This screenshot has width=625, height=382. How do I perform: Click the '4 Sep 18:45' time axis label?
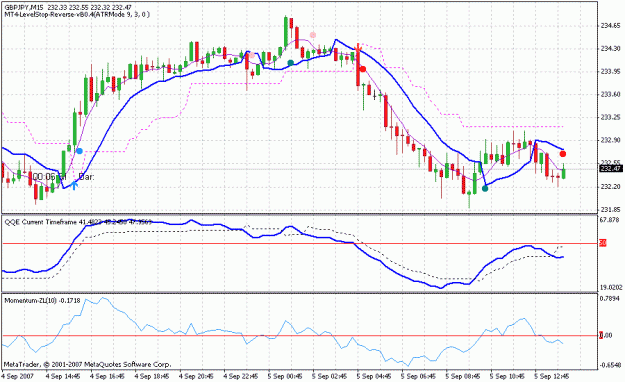[x=152, y=376]
